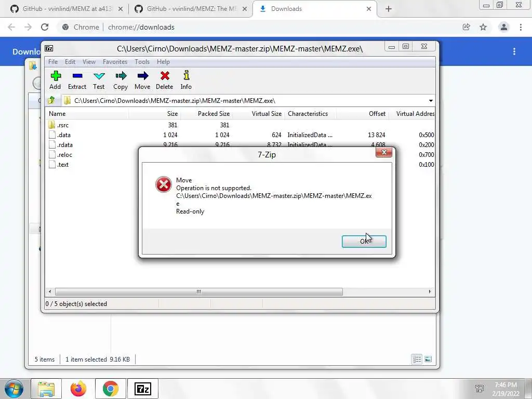Open the Windows Start menu
Viewport: 532px width, 399px height.
coord(14,389)
